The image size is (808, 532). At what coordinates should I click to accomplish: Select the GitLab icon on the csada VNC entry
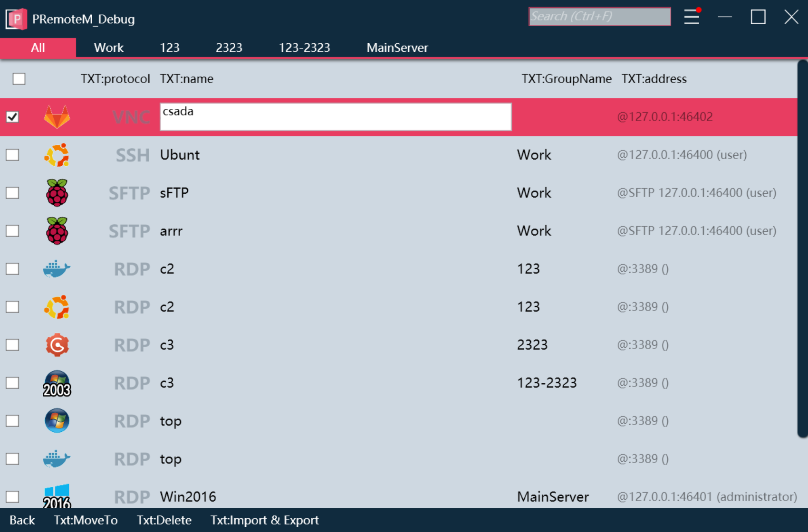click(x=57, y=116)
